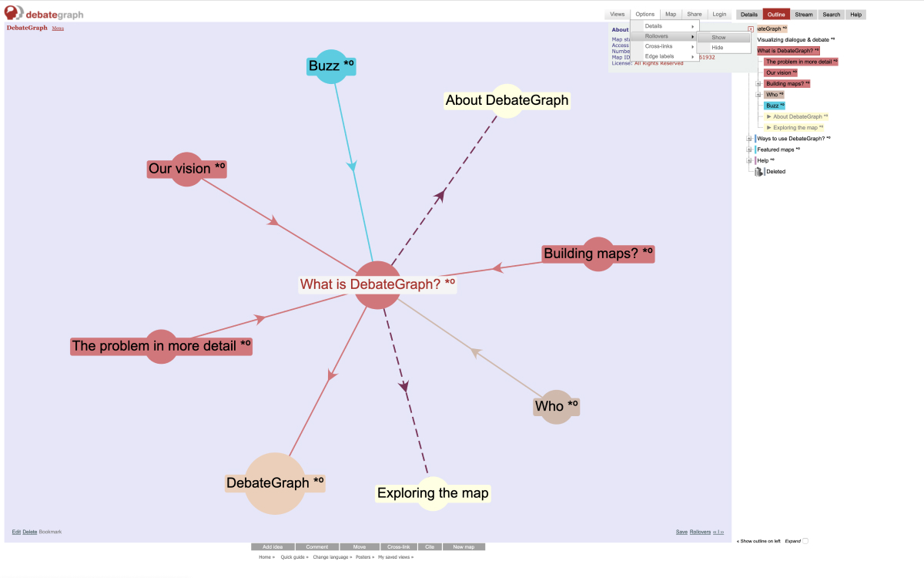924x578 pixels.
Task: Select the Exploring the map graph node
Action: click(x=432, y=493)
